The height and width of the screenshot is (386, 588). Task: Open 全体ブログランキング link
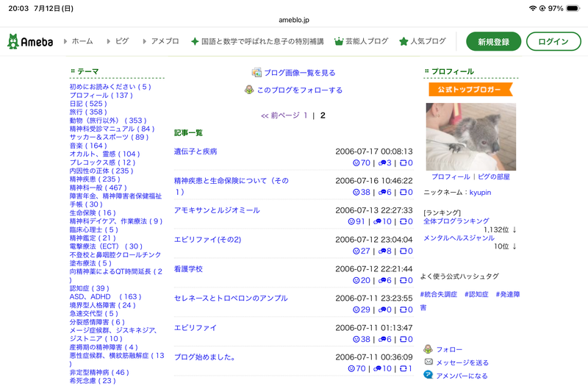pyautogui.click(x=456, y=221)
